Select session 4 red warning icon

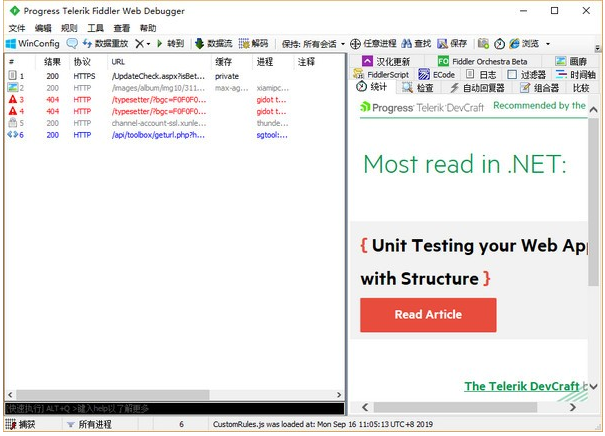click(12, 111)
